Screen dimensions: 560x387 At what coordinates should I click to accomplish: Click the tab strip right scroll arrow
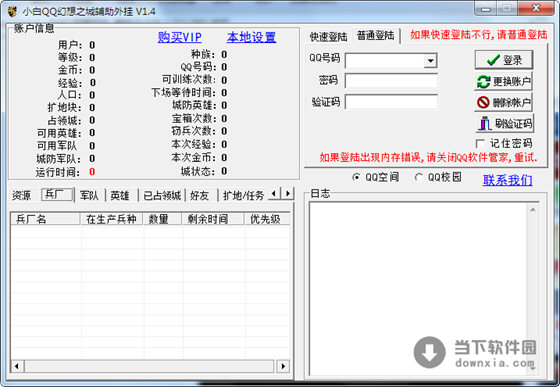point(288,194)
